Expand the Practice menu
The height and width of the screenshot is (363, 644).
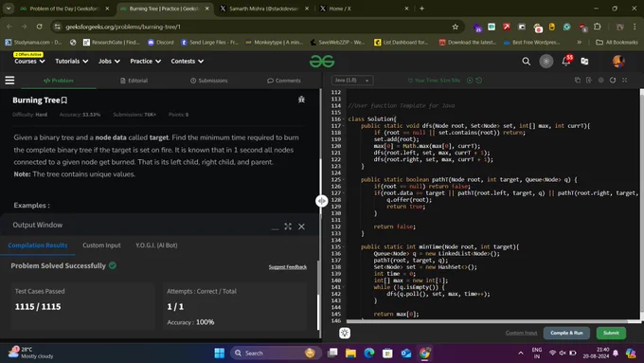tap(146, 62)
